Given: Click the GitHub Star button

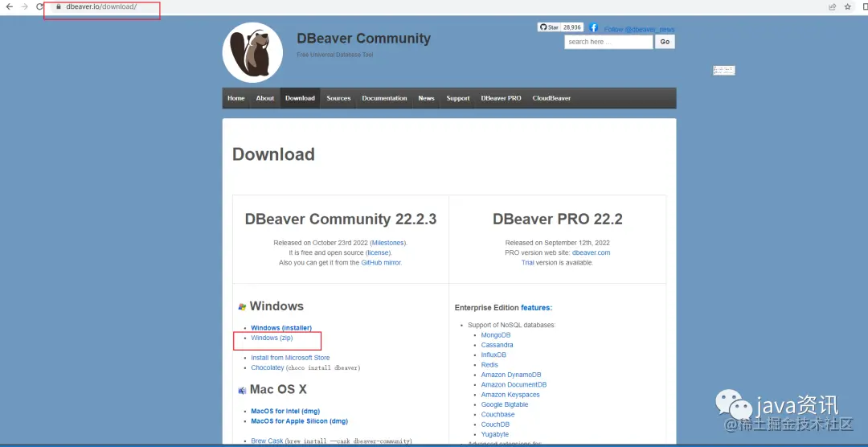Looking at the screenshot, I should coord(549,27).
